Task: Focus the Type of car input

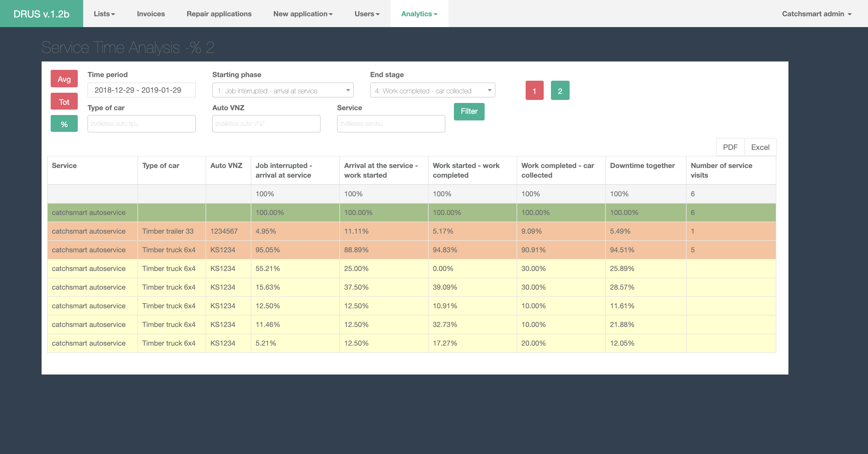Action: [x=142, y=123]
